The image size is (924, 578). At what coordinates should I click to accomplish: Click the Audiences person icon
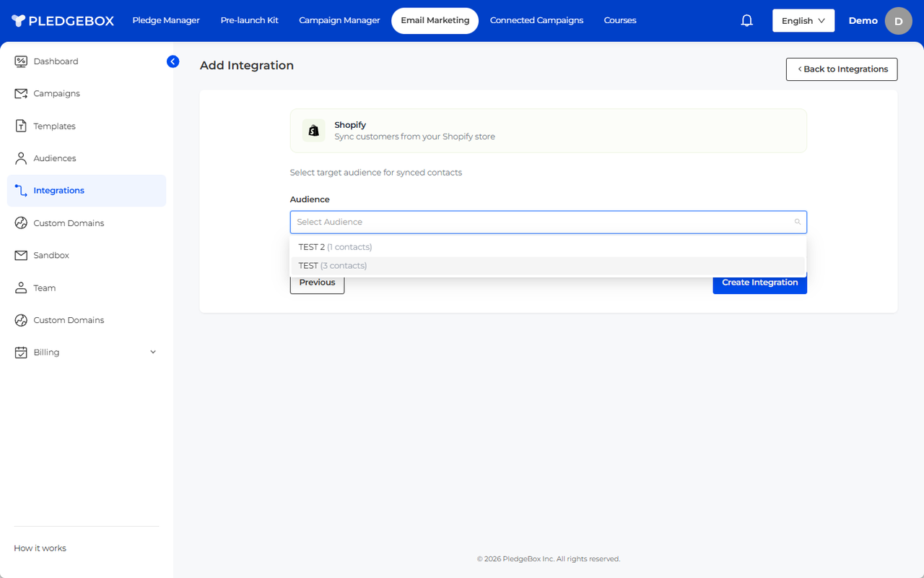[21, 158]
